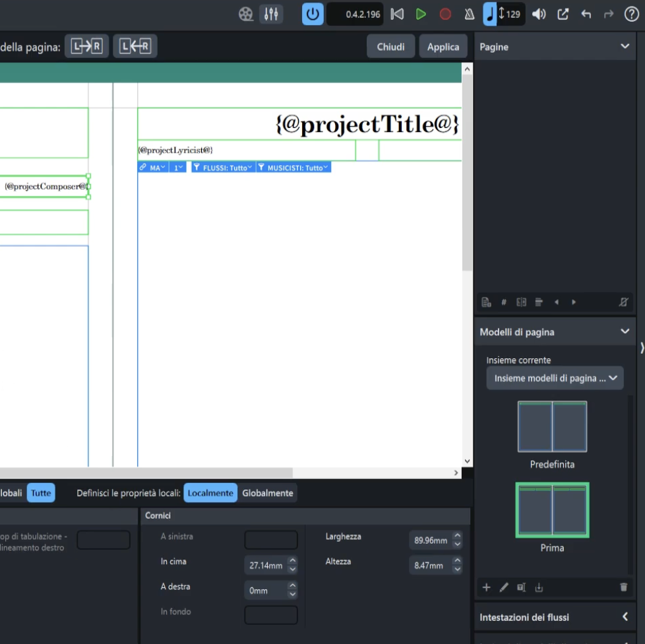Rewind to the beginning of the flow

(397, 14)
